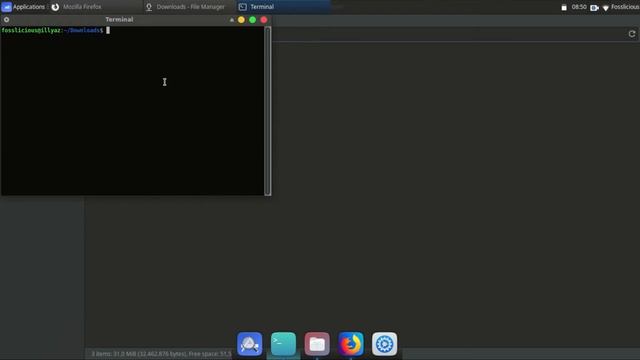The image size is (640, 360).
Task: Click the screen recorder tray icon
Action: point(594,7)
